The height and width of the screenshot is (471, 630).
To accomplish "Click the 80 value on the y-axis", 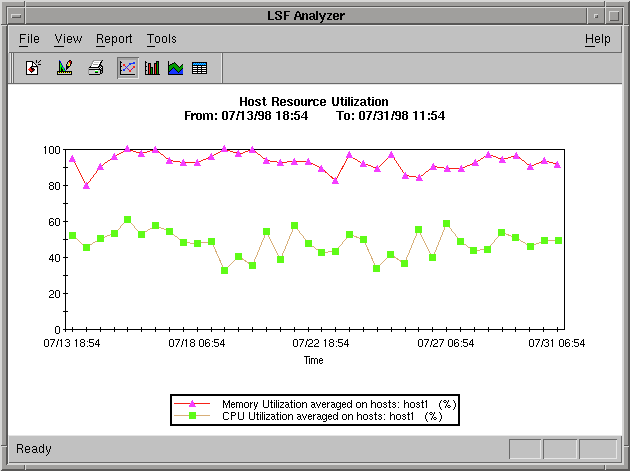I will tap(54, 186).
